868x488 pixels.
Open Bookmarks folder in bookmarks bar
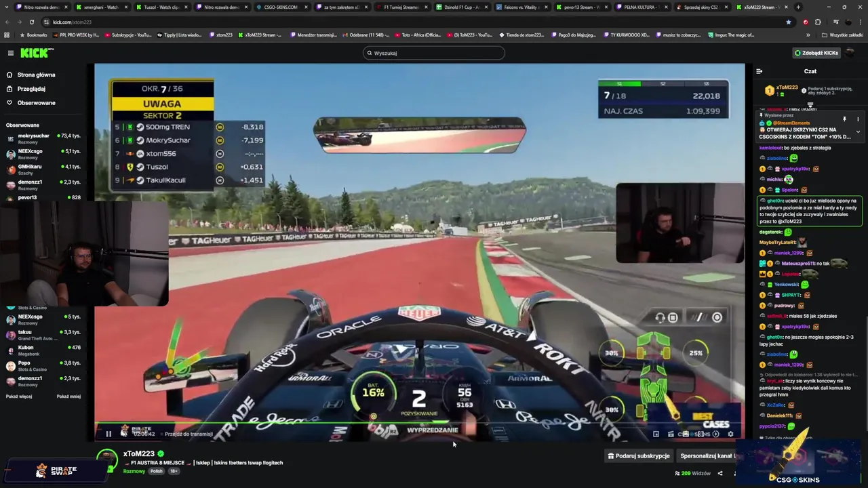33,35
